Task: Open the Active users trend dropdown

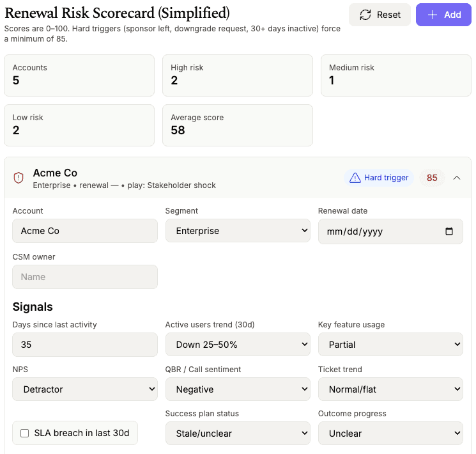Action: point(238,345)
